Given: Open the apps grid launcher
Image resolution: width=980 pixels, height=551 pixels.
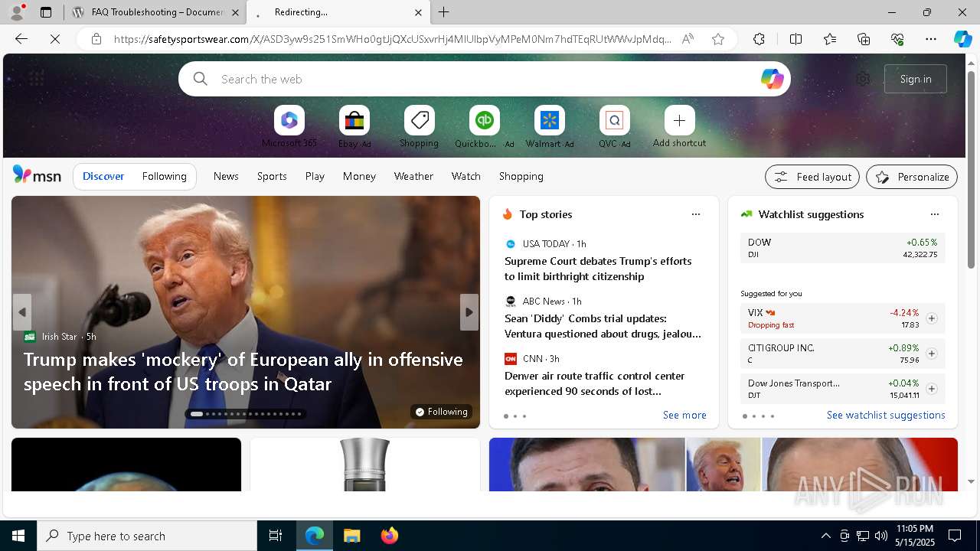Looking at the screenshot, I should click(37, 78).
